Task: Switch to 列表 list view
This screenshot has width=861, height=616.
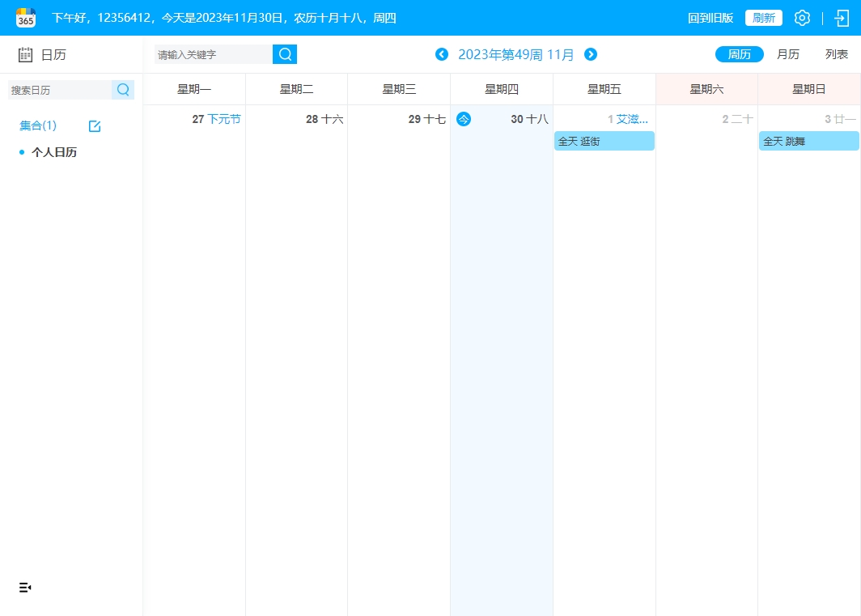Action: (x=837, y=54)
